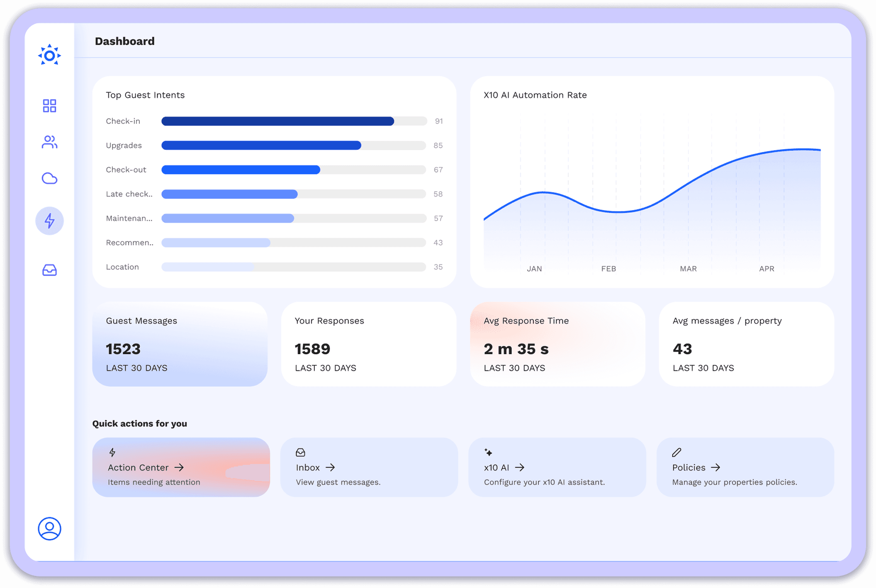The height and width of the screenshot is (588, 876).
Task: Open the inbox tray icon in sidebar
Action: [x=49, y=270]
